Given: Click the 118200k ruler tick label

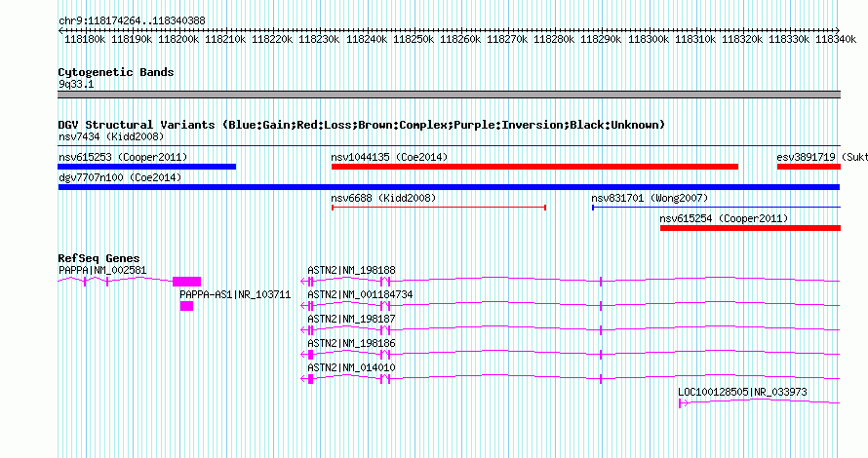Looking at the screenshot, I should click(178, 39).
